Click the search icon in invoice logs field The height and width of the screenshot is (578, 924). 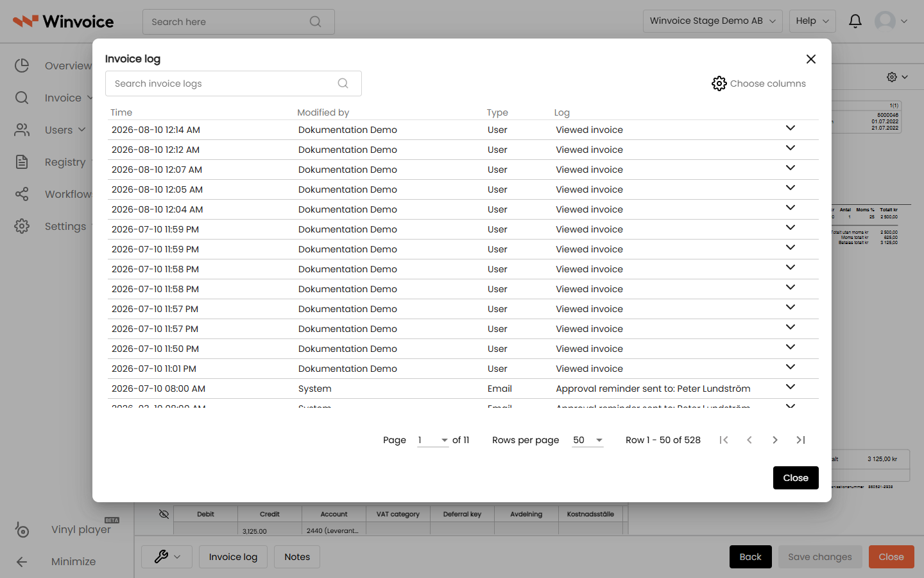pyautogui.click(x=343, y=83)
